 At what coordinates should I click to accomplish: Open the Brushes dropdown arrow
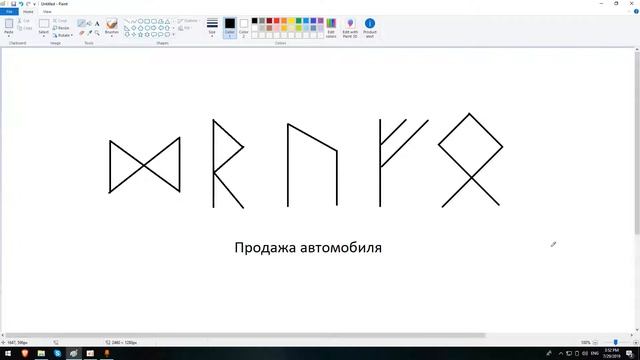click(111, 36)
